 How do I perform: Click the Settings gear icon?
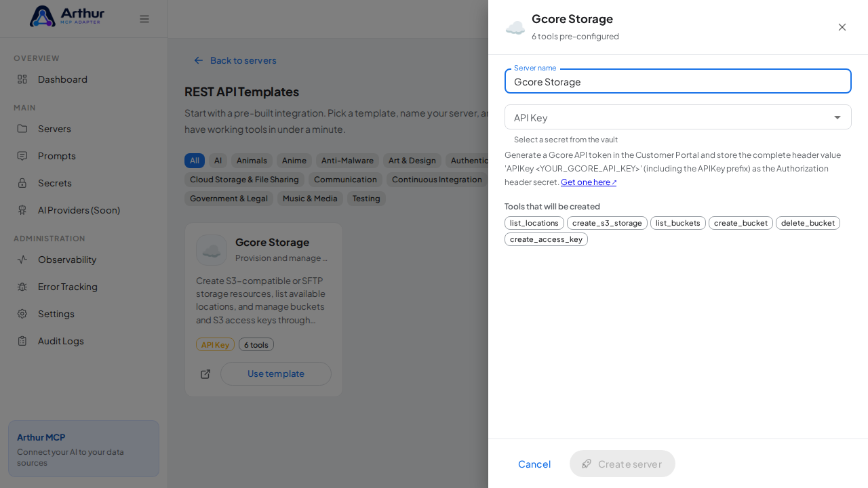pos(22,314)
